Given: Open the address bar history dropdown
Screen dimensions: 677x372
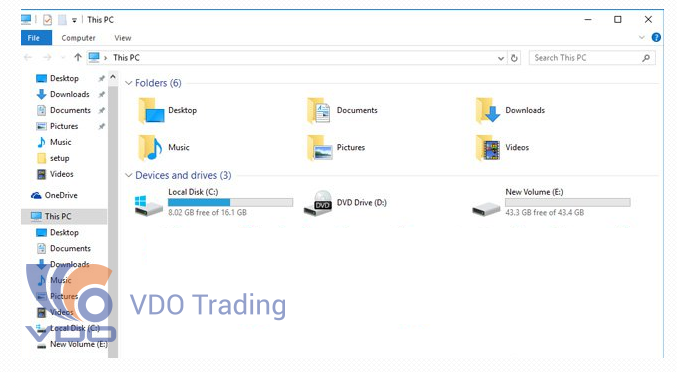Looking at the screenshot, I should (501, 58).
